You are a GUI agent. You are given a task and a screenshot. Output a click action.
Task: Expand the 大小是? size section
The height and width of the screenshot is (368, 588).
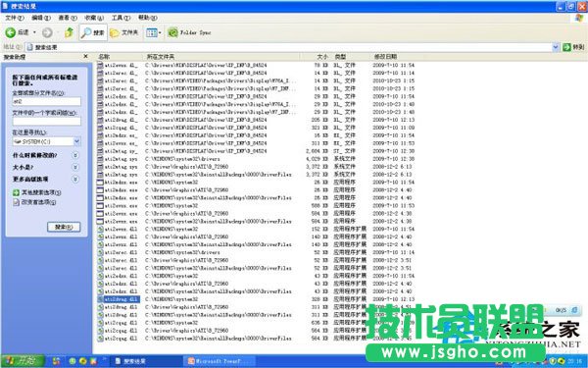point(75,167)
